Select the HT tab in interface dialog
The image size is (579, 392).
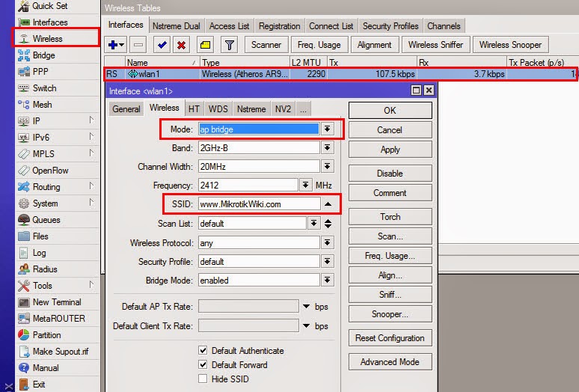coord(194,109)
